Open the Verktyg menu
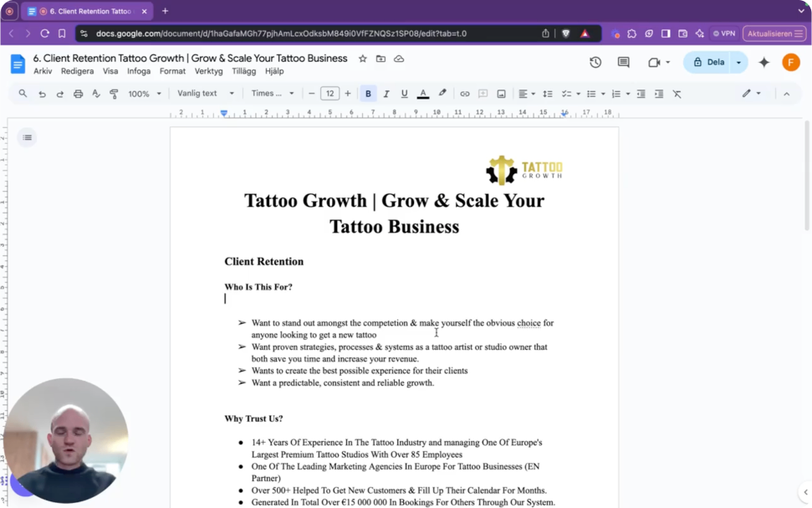The height and width of the screenshot is (508, 812). [209, 71]
